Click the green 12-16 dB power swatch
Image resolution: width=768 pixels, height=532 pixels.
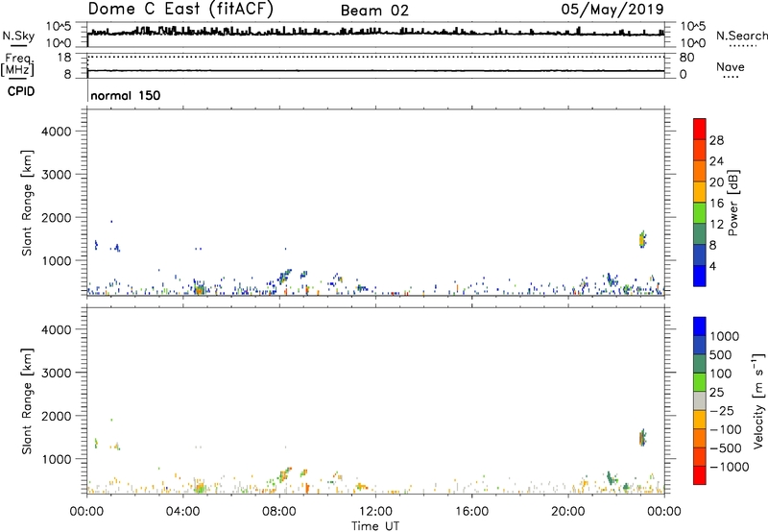pyautogui.click(x=700, y=212)
